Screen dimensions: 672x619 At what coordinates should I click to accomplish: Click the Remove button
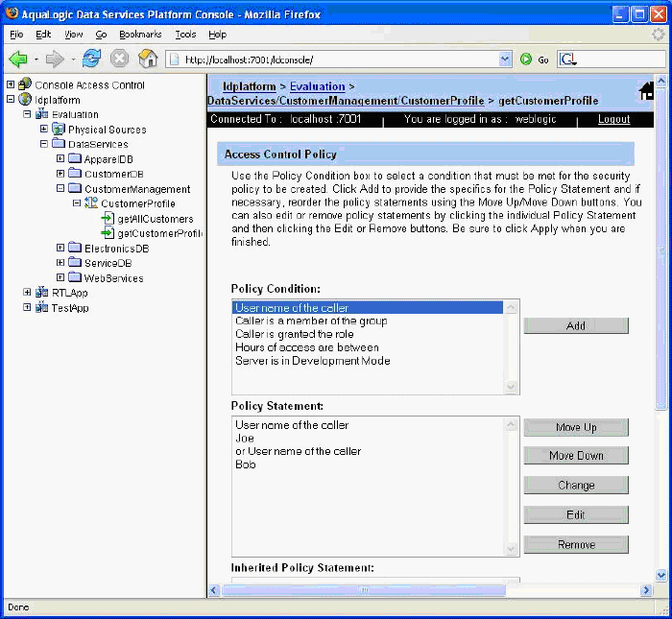point(576,544)
